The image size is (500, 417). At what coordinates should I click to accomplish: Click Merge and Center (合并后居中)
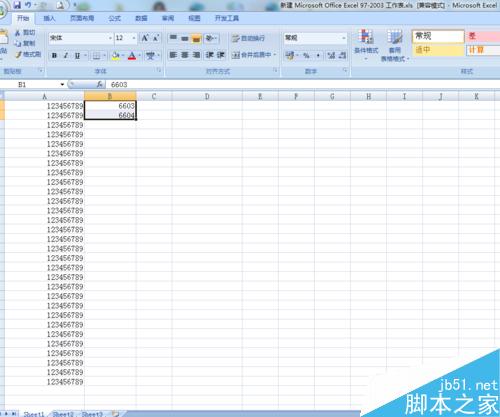point(252,55)
